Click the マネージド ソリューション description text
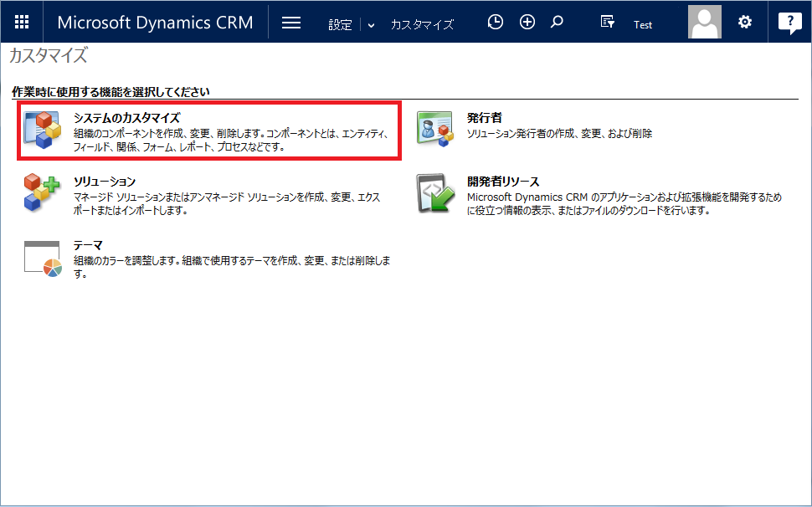This screenshot has width=812, height=507. [x=227, y=204]
